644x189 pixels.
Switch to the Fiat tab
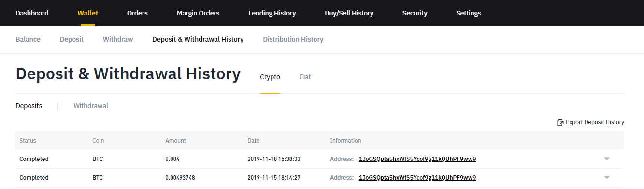(x=305, y=77)
